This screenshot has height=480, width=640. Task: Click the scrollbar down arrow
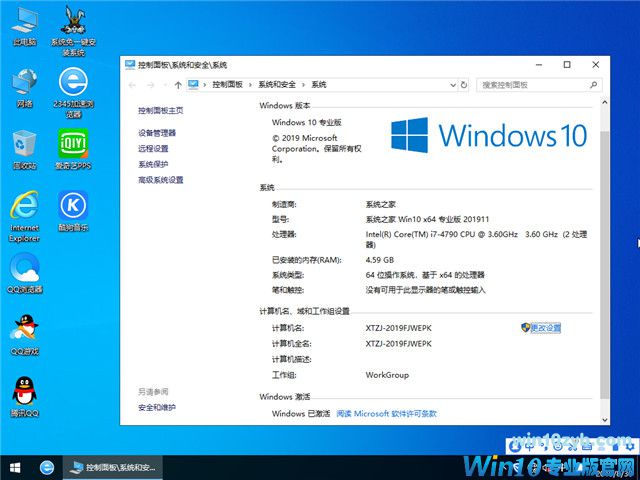tap(605, 420)
